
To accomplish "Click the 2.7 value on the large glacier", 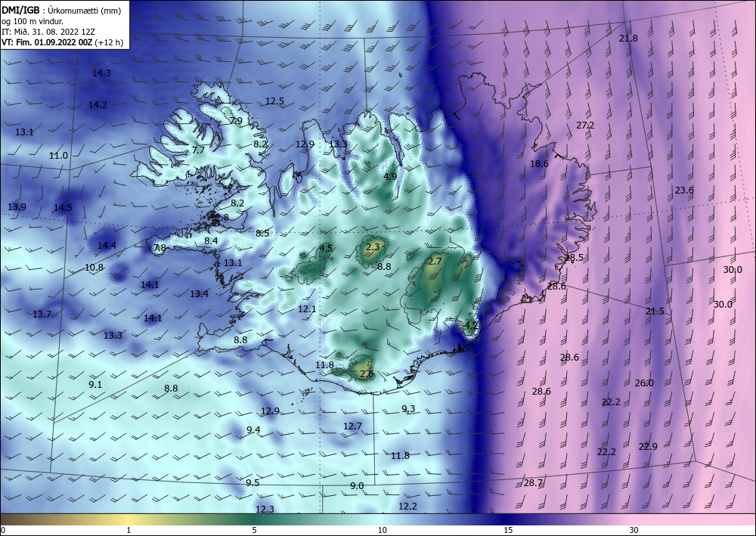I will [435, 262].
